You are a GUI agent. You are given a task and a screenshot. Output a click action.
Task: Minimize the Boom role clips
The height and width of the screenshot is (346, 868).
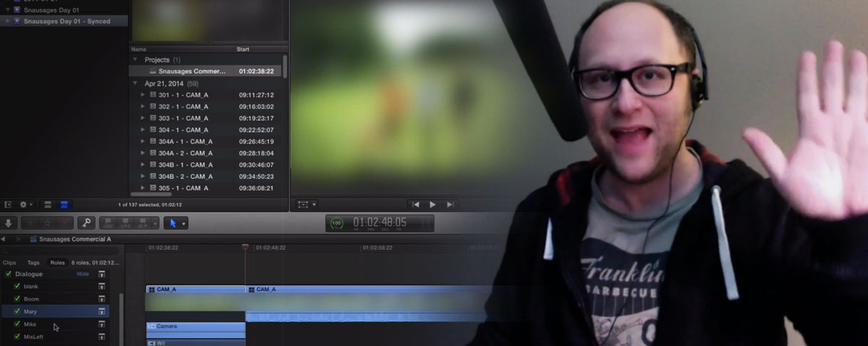coord(102,299)
